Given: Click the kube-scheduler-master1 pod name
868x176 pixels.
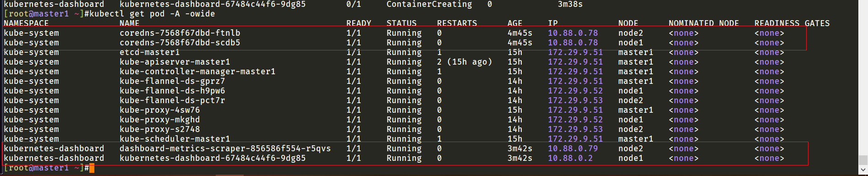Looking at the screenshot, I should coord(175,139).
